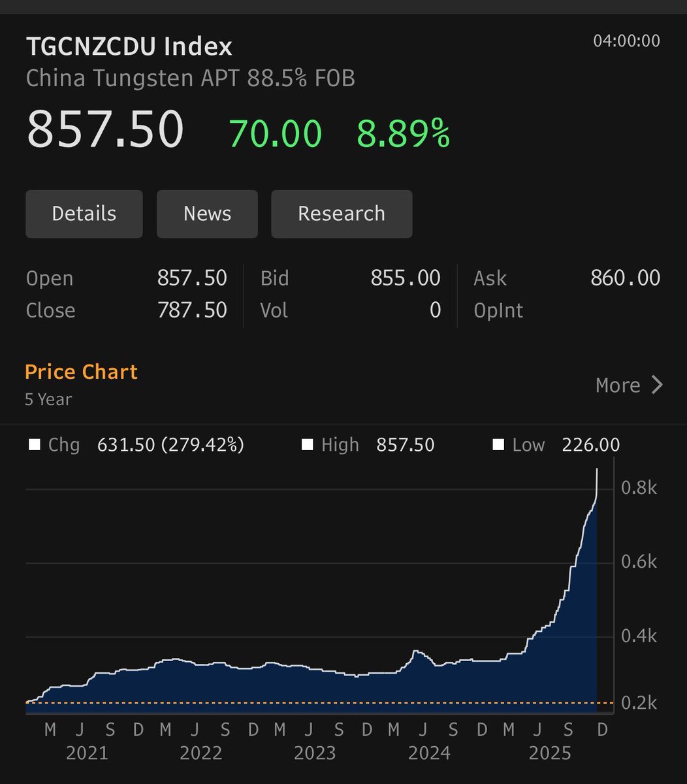Click the OpInt label
Viewport: 687px width, 784px height.
498,311
